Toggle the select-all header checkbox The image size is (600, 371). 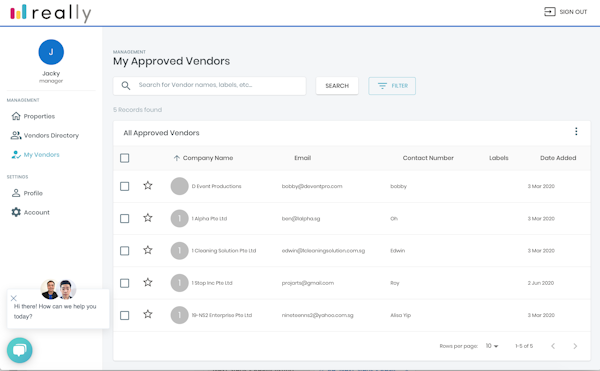(124, 158)
